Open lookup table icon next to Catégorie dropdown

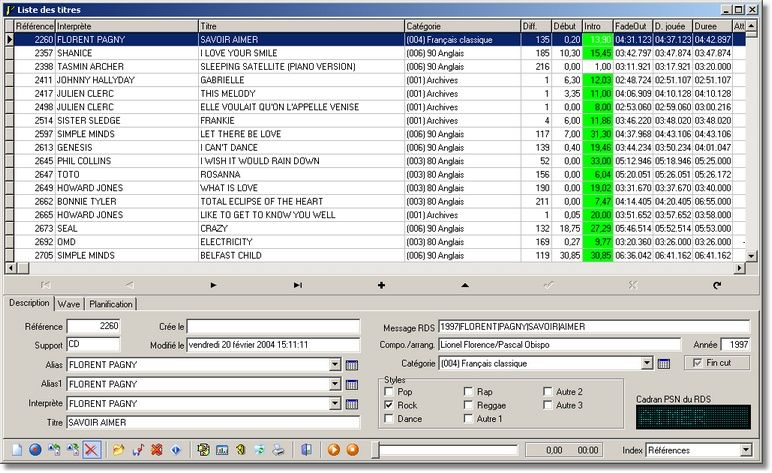664,364
